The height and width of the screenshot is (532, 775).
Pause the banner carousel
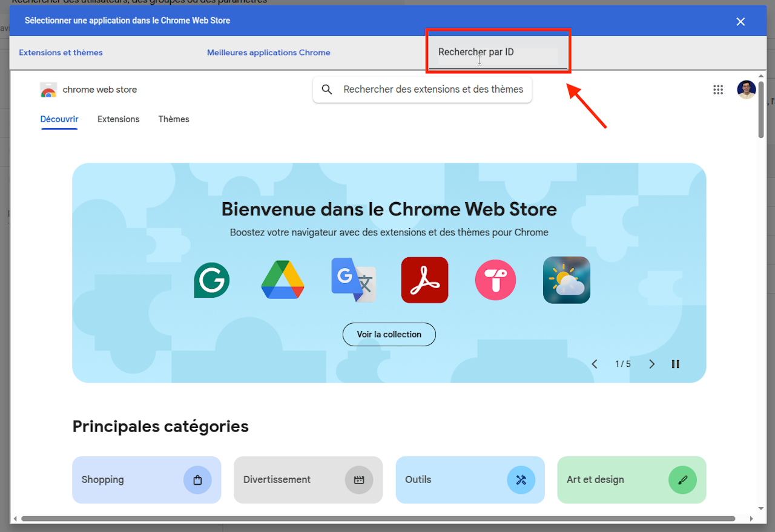pyautogui.click(x=676, y=364)
